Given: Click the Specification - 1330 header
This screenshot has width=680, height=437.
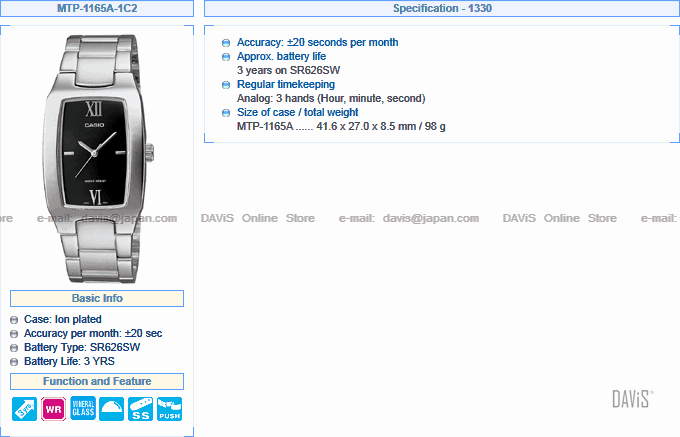Looking at the screenshot, I should click(442, 8).
